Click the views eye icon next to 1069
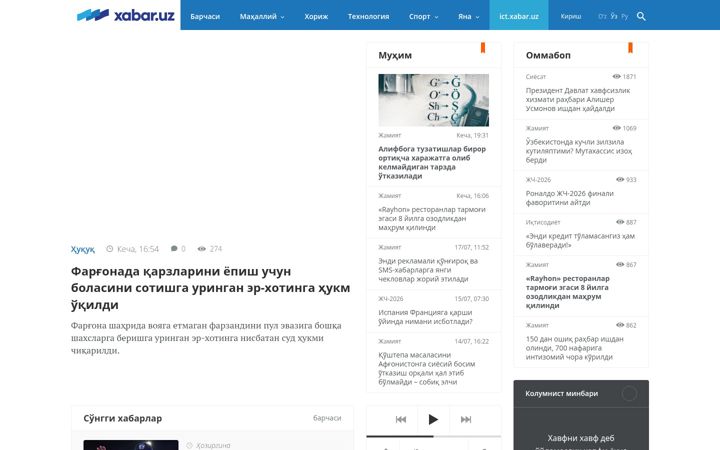Image resolution: width=720 pixels, height=450 pixels. click(617, 128)
